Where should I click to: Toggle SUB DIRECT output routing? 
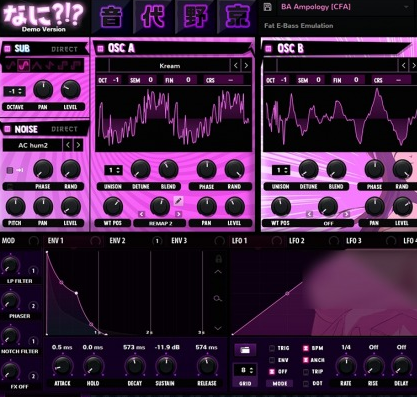pos(64,49)
